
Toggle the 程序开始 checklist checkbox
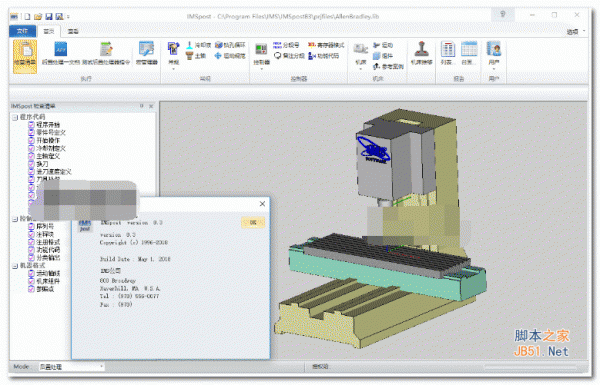click(31, 124)
